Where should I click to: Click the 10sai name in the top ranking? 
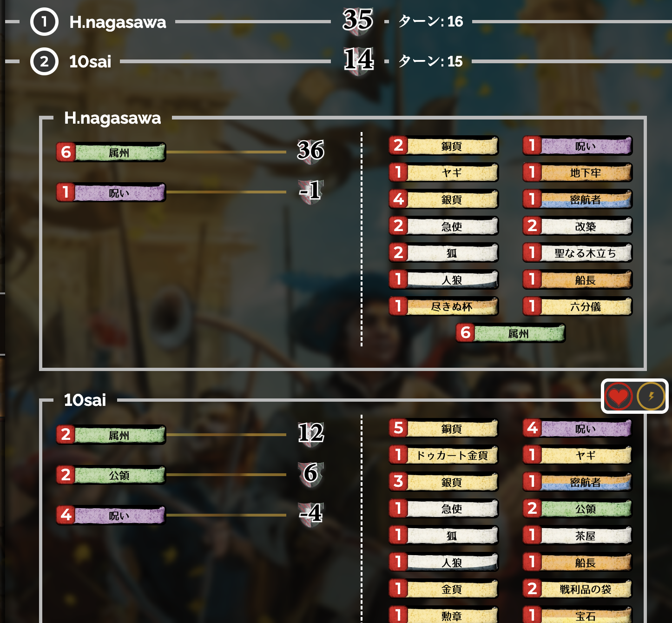point(90,61)
